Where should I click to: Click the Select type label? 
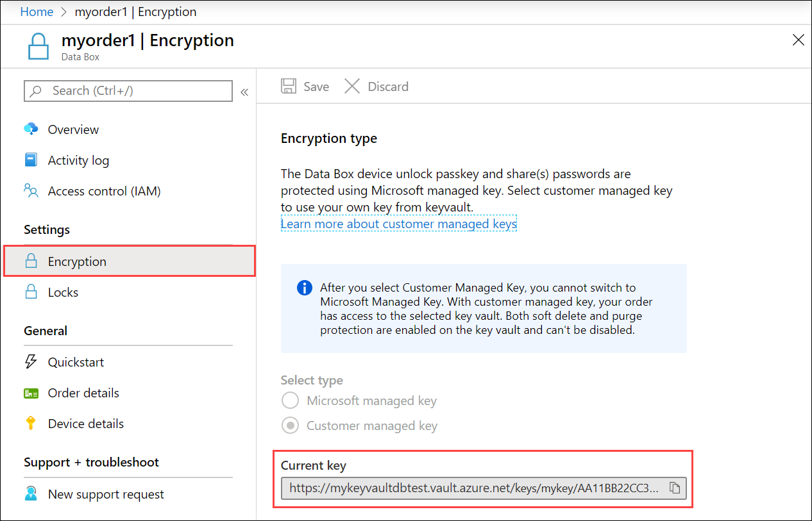point(312,380)
